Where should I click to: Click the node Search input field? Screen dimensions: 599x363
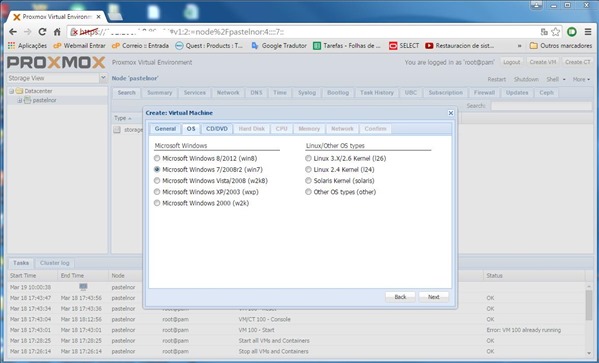[541, 106]
